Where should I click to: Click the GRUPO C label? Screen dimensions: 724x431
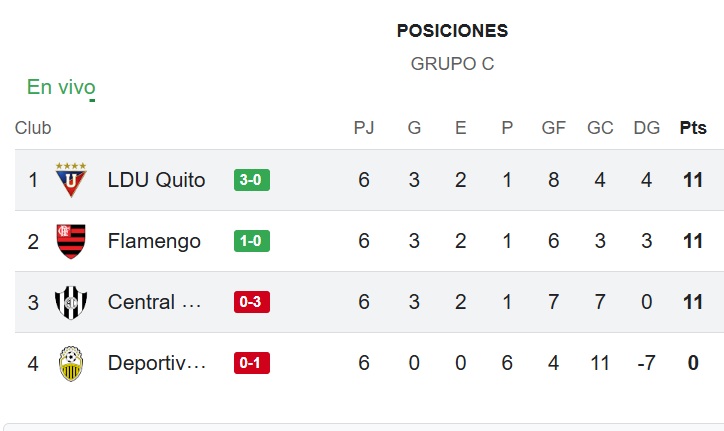(452, 64)
